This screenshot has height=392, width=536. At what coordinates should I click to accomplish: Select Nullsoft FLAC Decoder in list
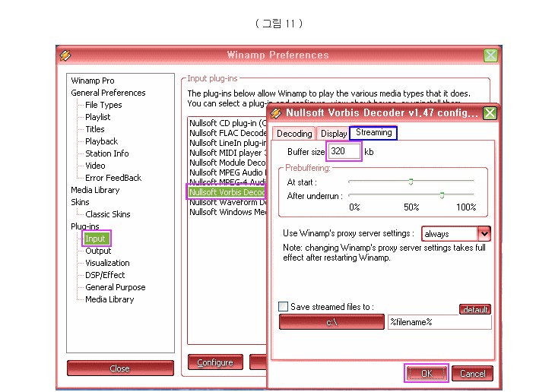(x=227, y=133)
